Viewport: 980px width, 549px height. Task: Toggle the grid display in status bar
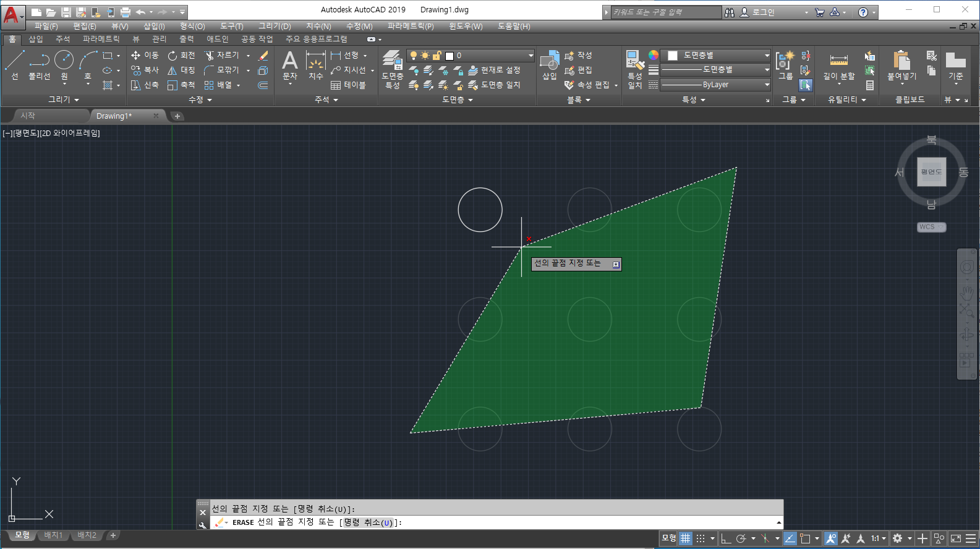(x=686, y=538)
